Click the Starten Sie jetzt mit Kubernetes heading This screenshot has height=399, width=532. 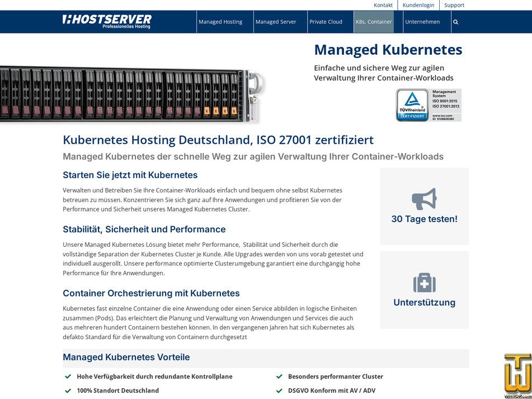130,175
